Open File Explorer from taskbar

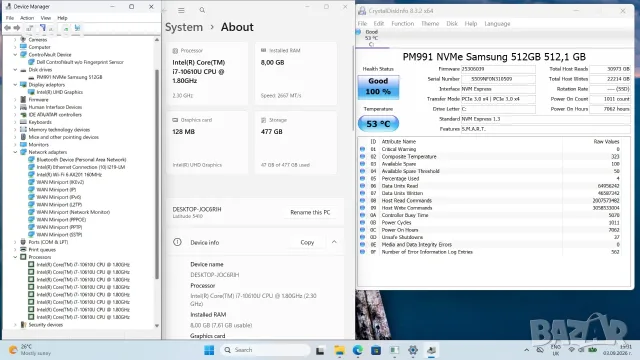pos(339,350)
